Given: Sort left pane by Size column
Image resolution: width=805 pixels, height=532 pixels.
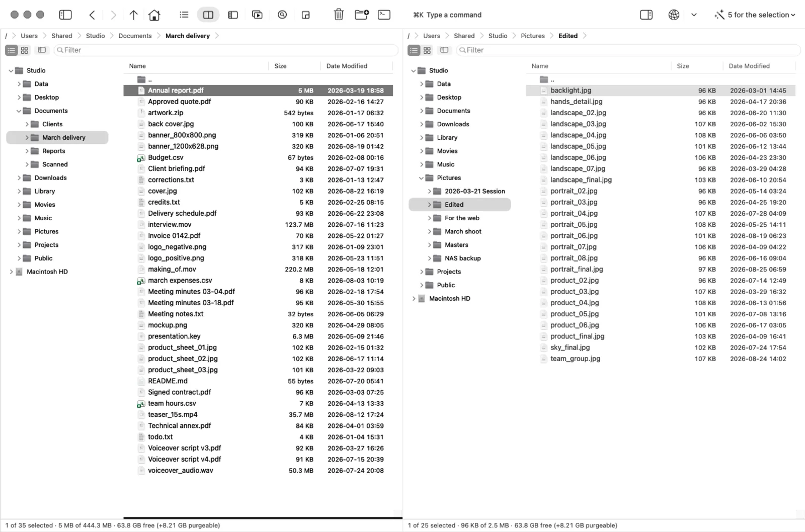Looking at the screenshot, I should click(x=294, y=66).
